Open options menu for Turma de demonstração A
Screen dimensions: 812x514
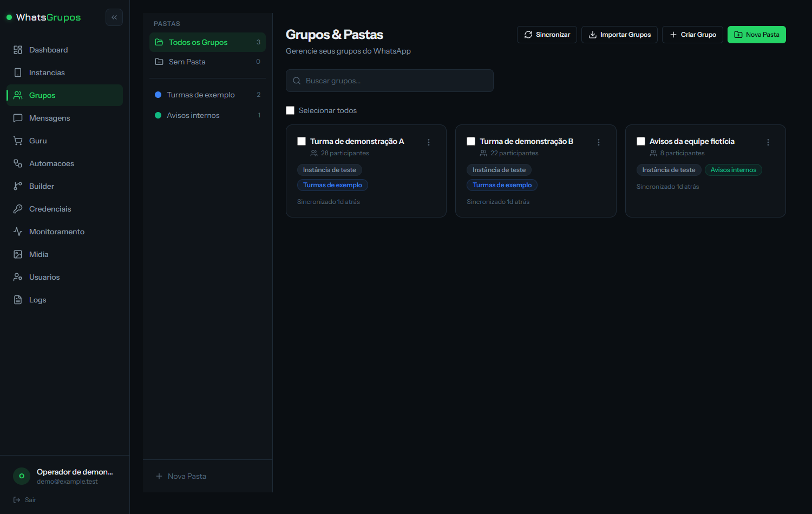(x=429, y=142)
